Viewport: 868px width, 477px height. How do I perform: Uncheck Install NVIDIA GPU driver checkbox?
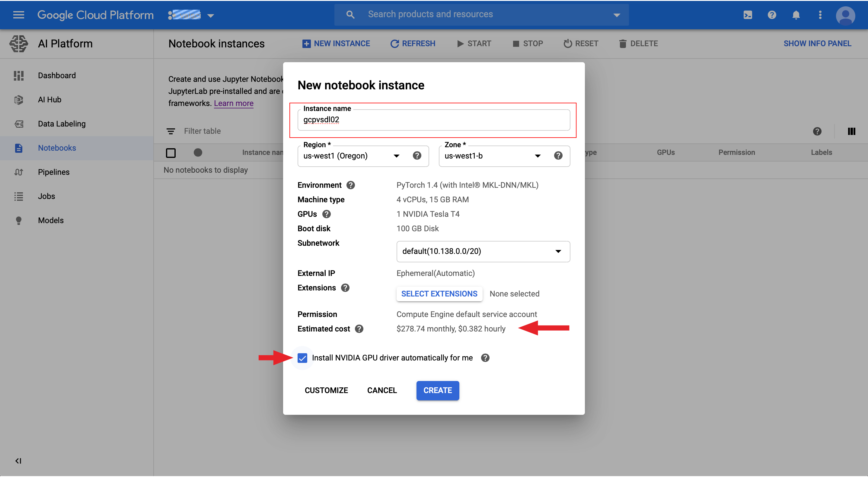(303, 358)
